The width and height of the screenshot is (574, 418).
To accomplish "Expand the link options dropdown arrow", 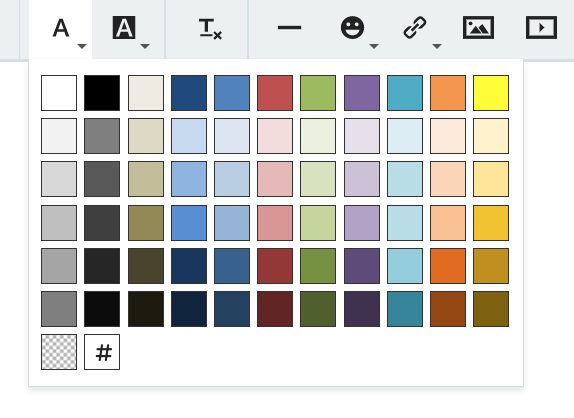I will tap(437, 46).
